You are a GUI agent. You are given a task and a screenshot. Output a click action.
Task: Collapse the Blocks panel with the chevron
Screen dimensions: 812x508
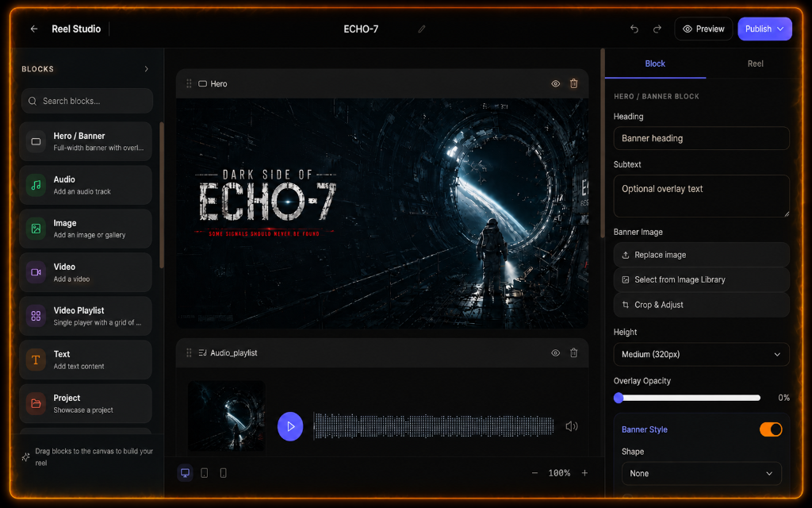(x=147, y=69)
